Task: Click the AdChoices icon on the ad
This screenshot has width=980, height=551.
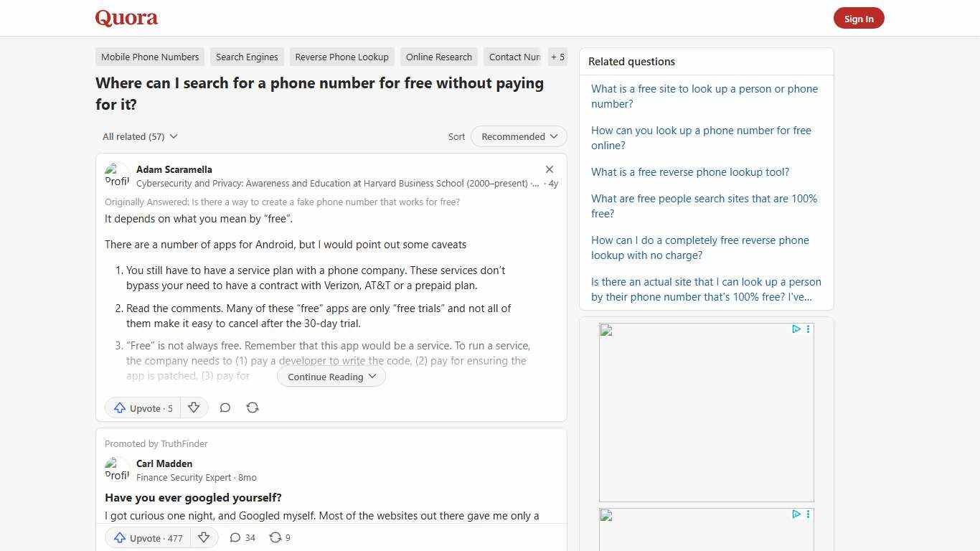Action: click(x=796, y=329)
